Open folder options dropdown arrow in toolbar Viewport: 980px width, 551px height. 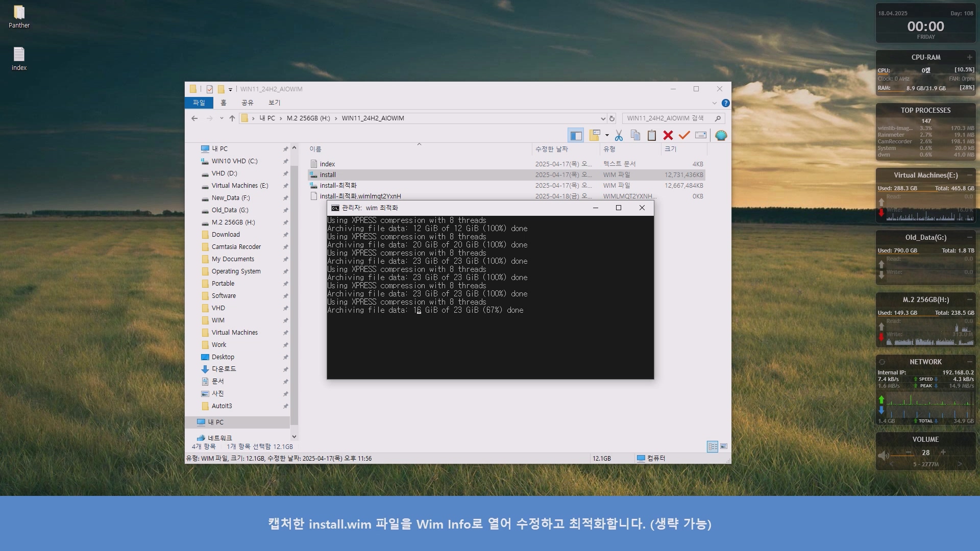pos(607,136)
